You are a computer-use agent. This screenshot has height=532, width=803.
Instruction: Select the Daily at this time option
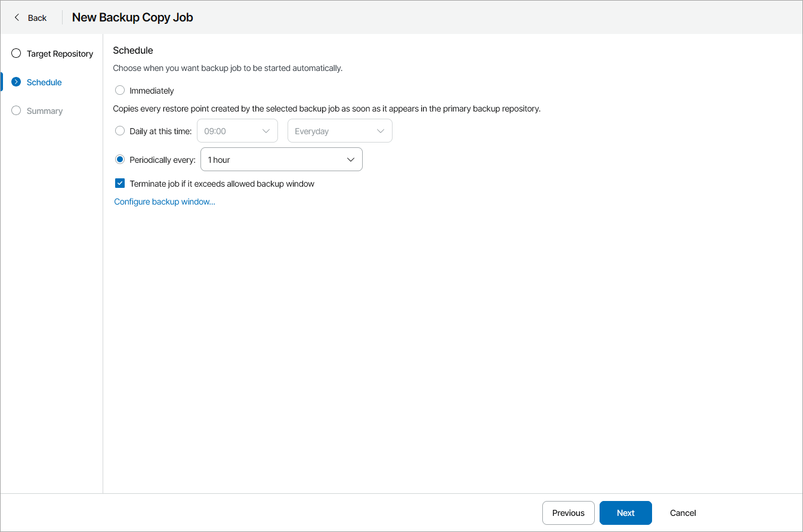[x=120, y=131]
